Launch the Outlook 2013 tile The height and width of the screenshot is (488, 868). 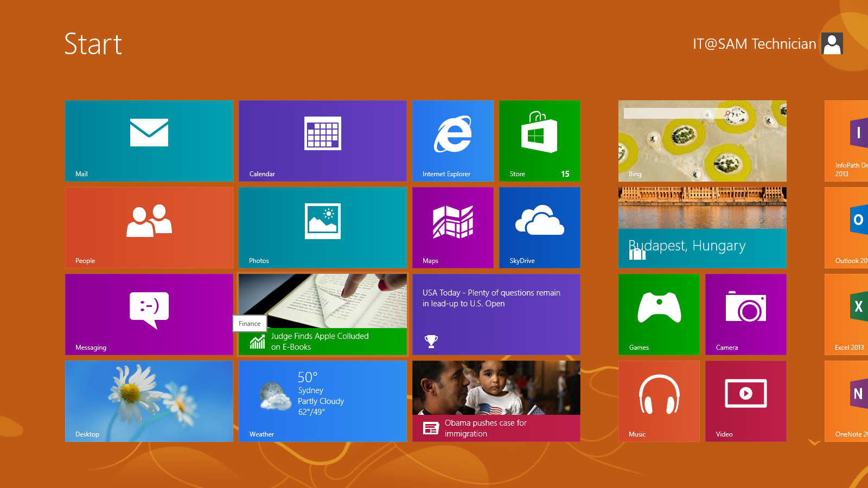coord(846,228)
